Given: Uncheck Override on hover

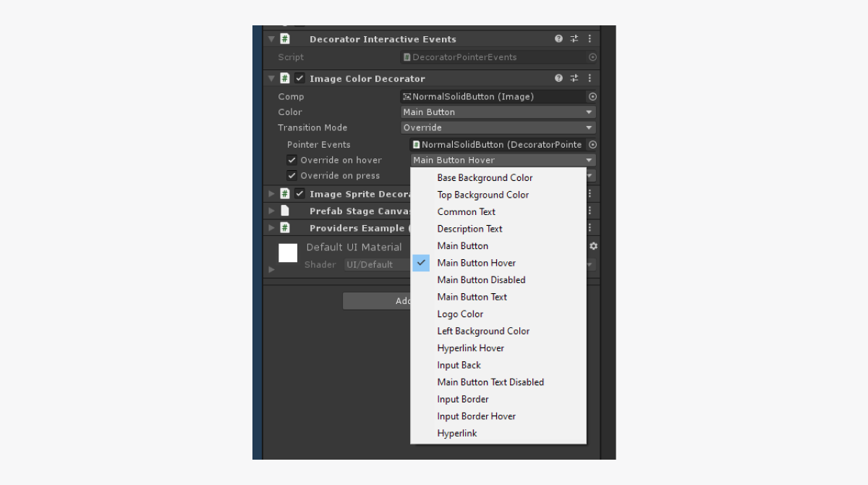Looking at the screenshot, I should tap(292, 160).
